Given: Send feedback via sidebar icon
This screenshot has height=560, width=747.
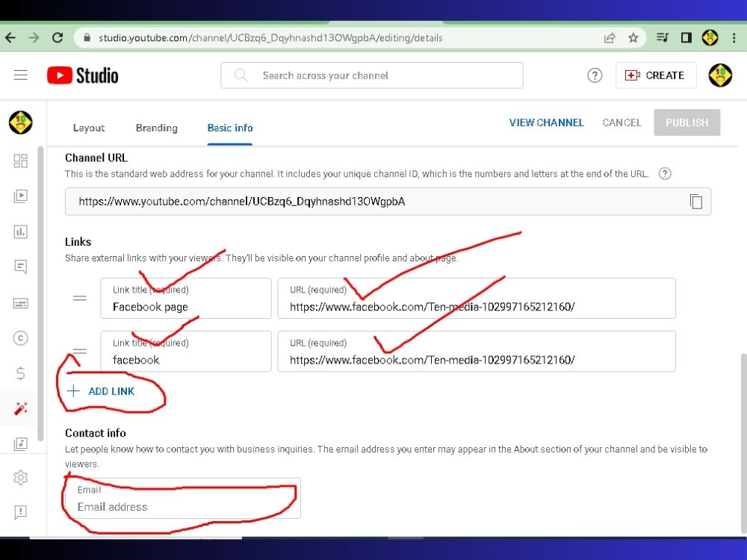Looking at the screenshot, I should click(20, 512).
